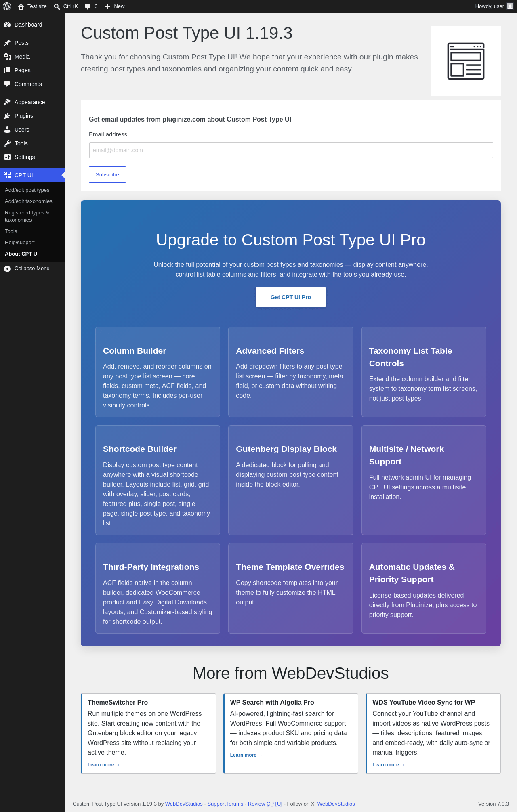Click the Dashboard gauge icon
The width and height of the screenshot is (517, 812).
tap(7, 25)
